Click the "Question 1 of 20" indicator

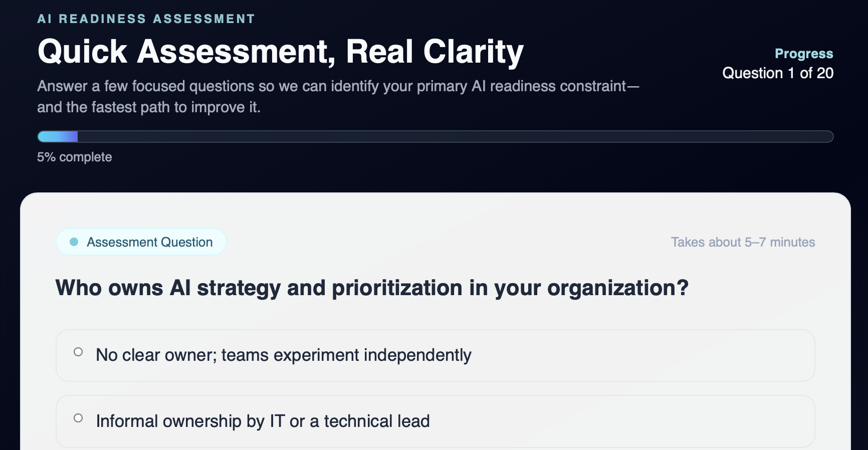(777, 73)
